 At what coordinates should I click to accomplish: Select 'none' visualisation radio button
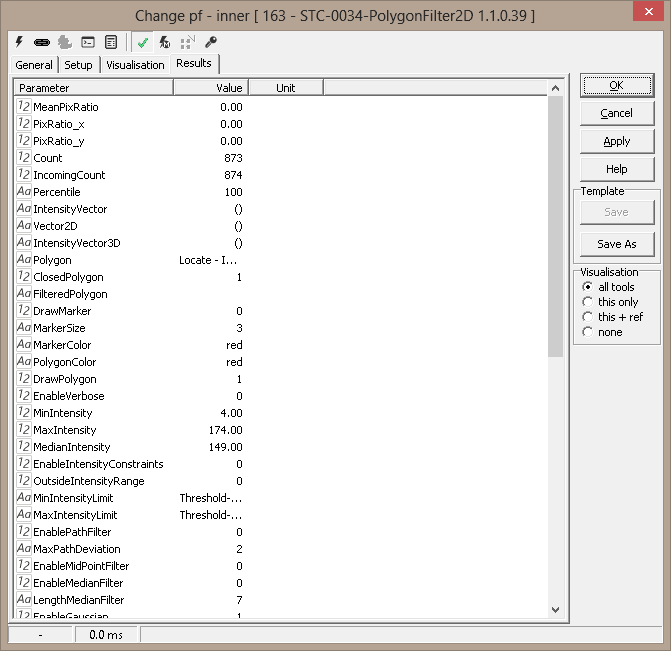(588, 332)
